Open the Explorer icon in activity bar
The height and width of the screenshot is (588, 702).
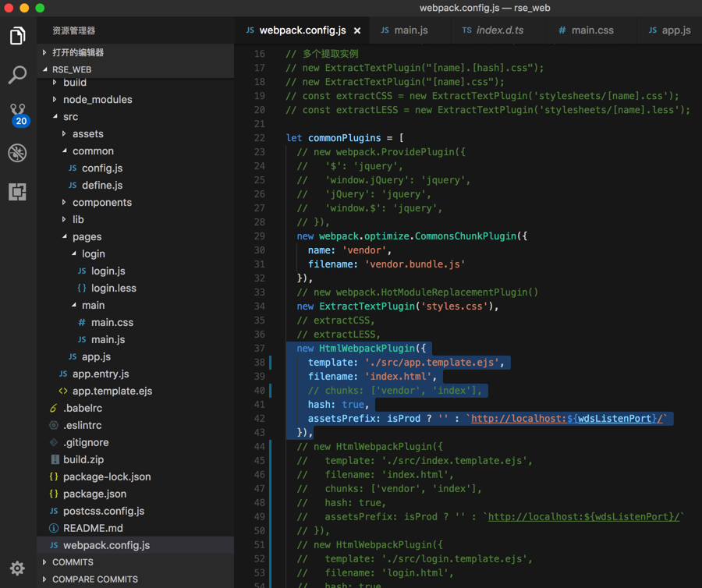click(x=17, y=36)
